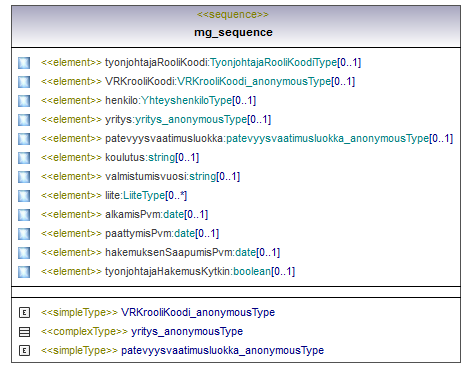Click the liite element's blue icon
The width and height of the screenshot is (471, 367).
click(24, 196)
